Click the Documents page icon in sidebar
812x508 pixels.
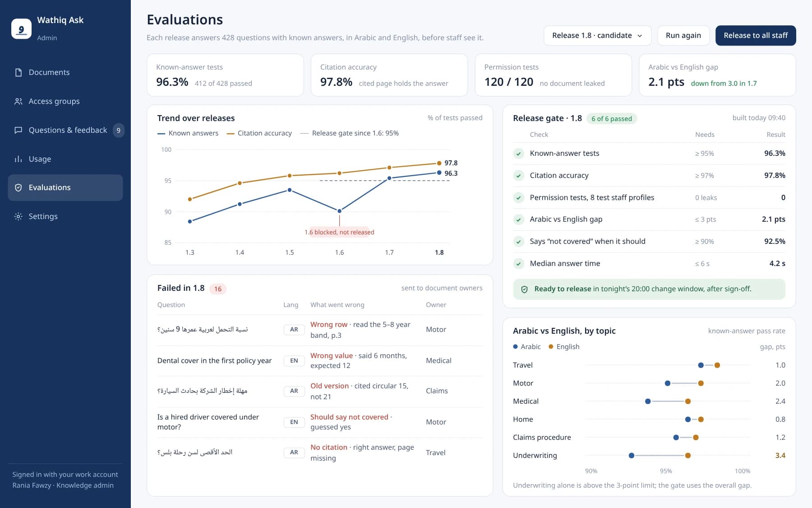18,72
